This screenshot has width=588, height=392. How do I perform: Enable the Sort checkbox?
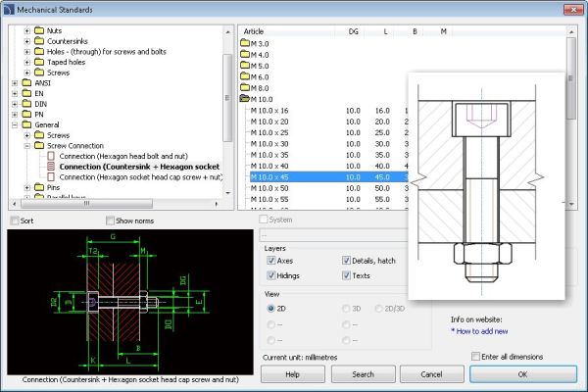[15, 220]
